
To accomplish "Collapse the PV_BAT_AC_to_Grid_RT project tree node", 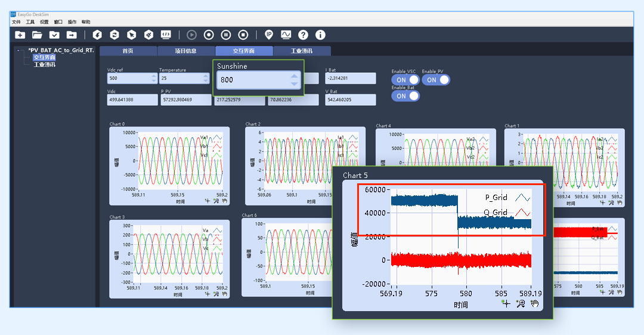I will click(x=18, y=51).
